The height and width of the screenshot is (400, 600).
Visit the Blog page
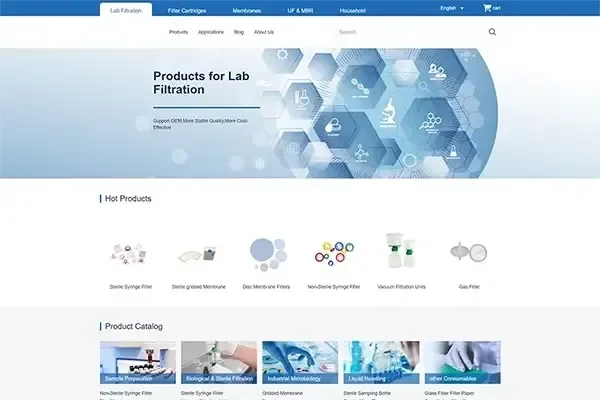point(239,32)
